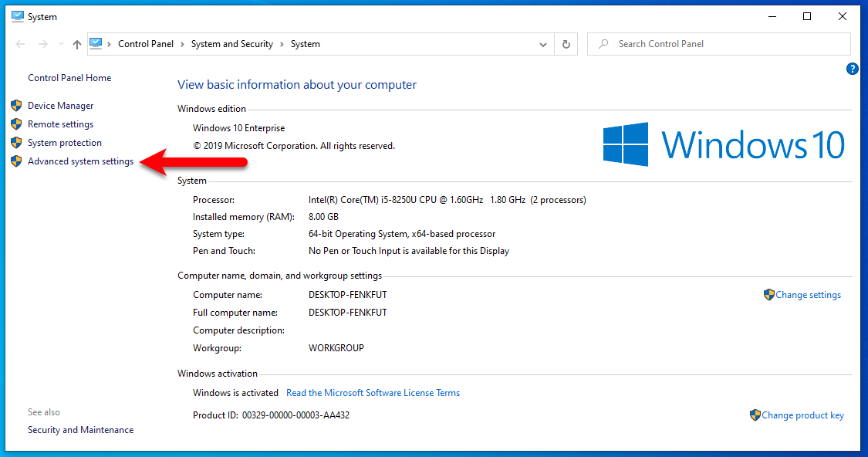Go to Control Panel Home
The width and height of the screenshot is (868, 457).
click(x=69, y=78)
